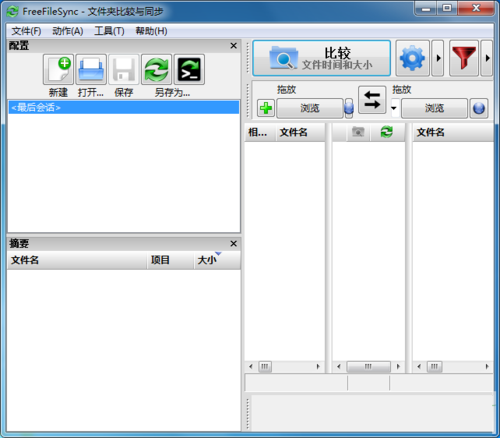The width and height of the screenshot is (500, 438).
Task: Open the Help (帮助) menu
Action: pyautogui.click(x=151, y=31)
